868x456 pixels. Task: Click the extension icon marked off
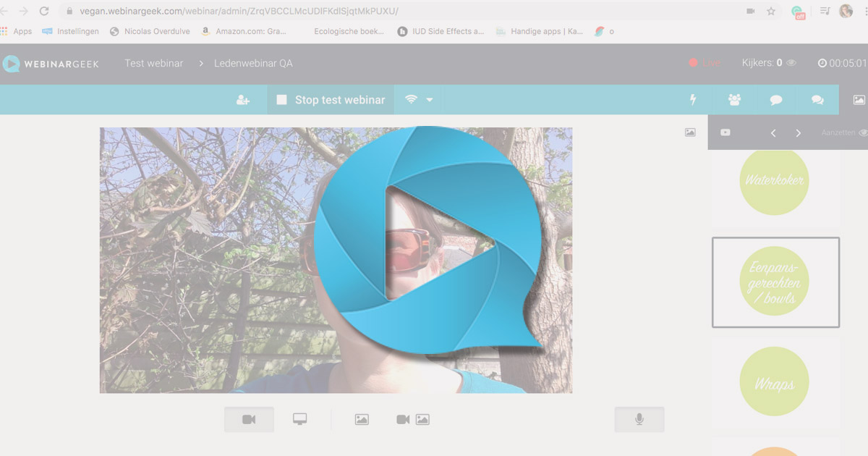[x=798, y=12]
